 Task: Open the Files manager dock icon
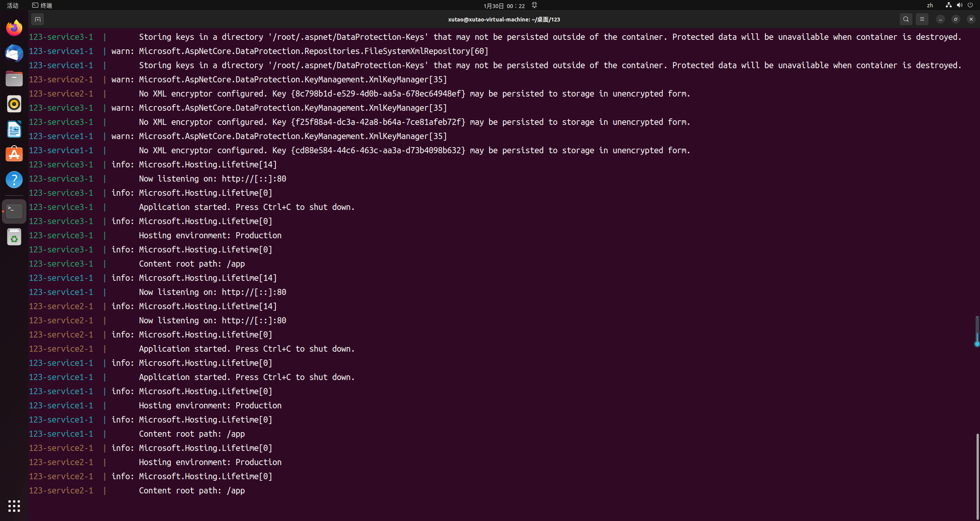pos(14,79)
